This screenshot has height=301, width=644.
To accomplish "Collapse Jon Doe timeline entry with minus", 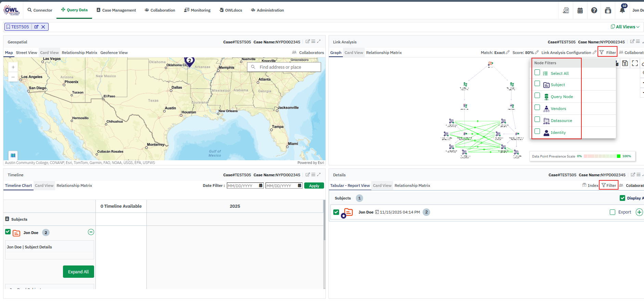I will [91, 232].
